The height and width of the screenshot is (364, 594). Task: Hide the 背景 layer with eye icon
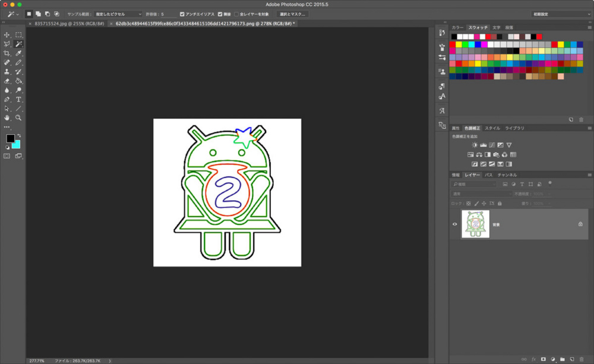coord(454,224)
